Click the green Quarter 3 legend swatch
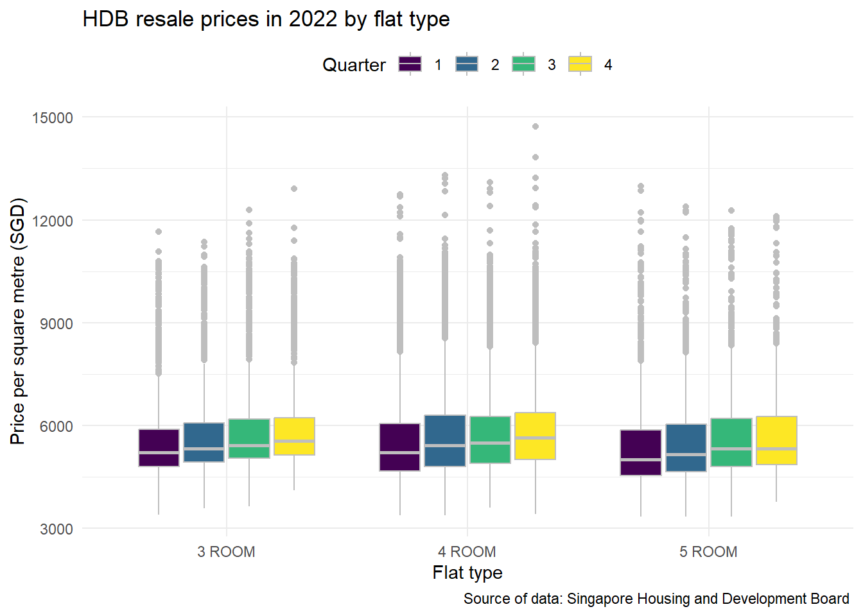Viewport: 863px width, 616px height. pyautogui.click(x=523, y=64)
